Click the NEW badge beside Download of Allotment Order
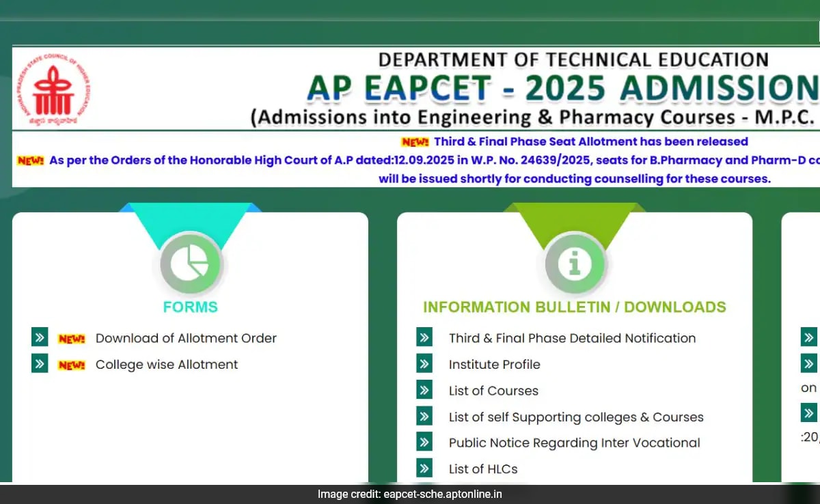 click(x=72, y=337)
